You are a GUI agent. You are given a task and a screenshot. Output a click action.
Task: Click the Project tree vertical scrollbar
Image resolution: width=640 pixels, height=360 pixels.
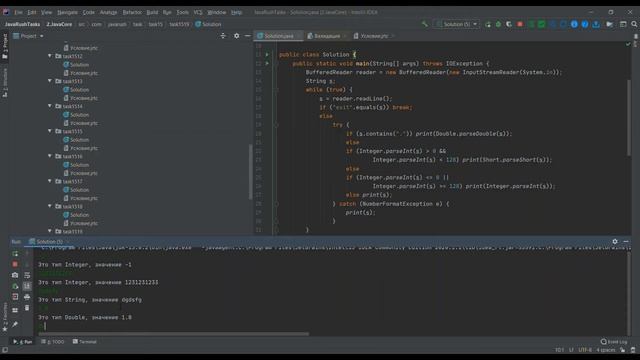click(250, 172)
